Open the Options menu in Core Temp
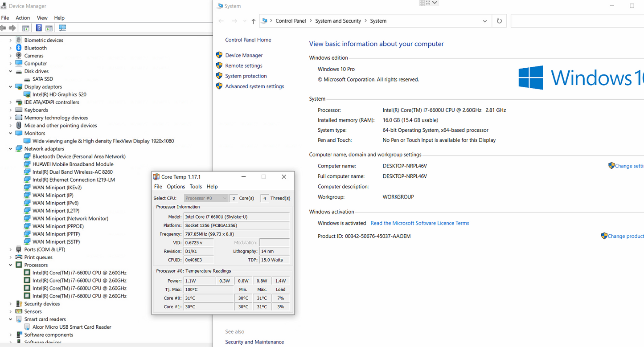Screen dimensions: 644x347 (x=176, y=187)
